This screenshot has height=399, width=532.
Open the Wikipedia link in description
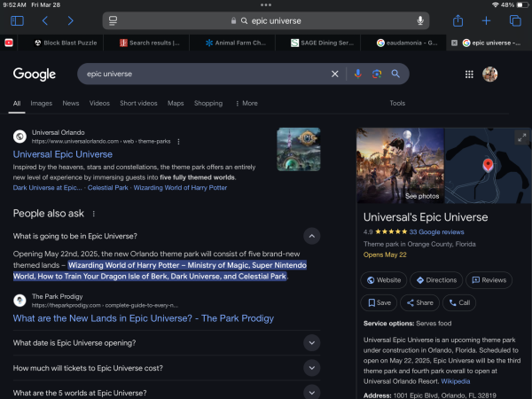coord(456,381)
